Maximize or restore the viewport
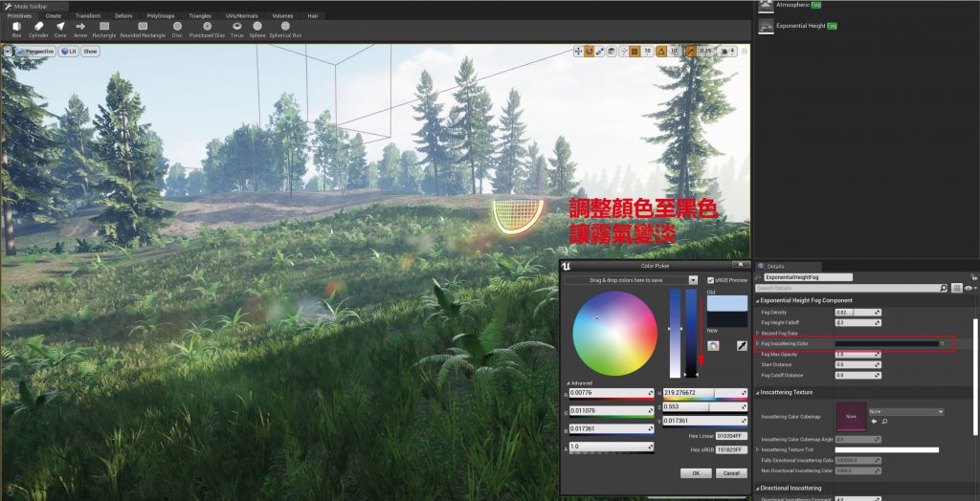Image resolution: width=980 pixels, height=501 pixels. (745, 52)
